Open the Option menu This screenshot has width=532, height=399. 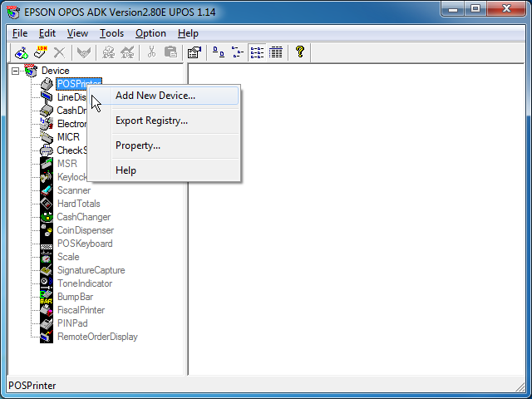pyautogui.click(x=150, y=33)
